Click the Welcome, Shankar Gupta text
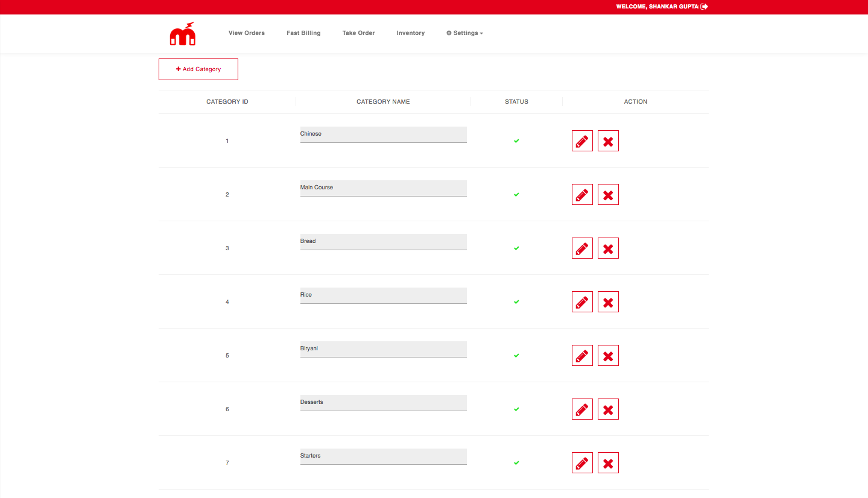868x498 pixels. (x=657, y=7)
